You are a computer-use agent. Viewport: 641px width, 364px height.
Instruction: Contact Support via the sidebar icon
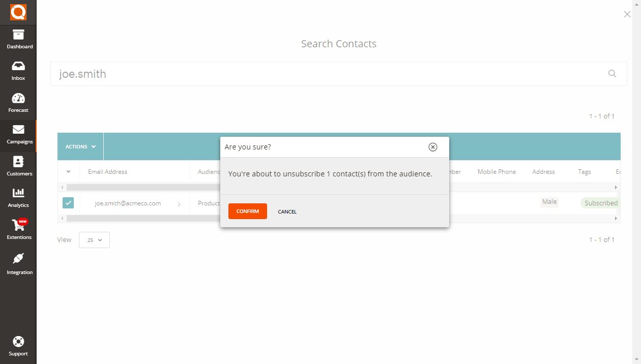pos(18,345)
